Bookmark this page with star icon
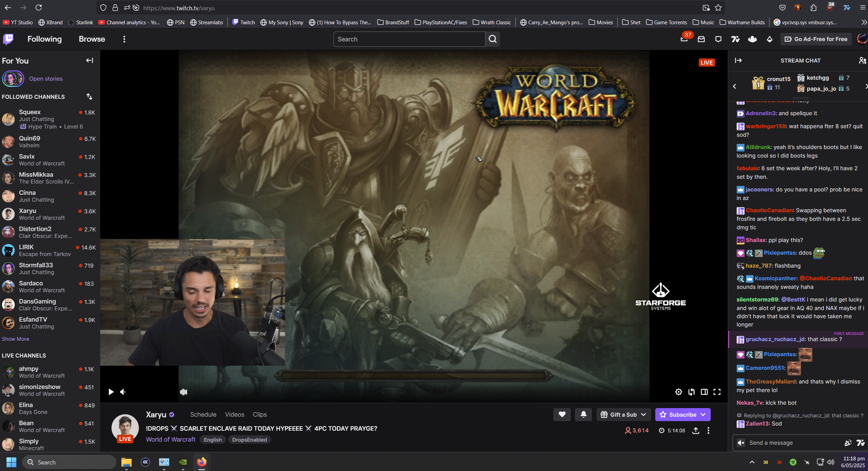This screenshot has height=471, width=868. 718,8
